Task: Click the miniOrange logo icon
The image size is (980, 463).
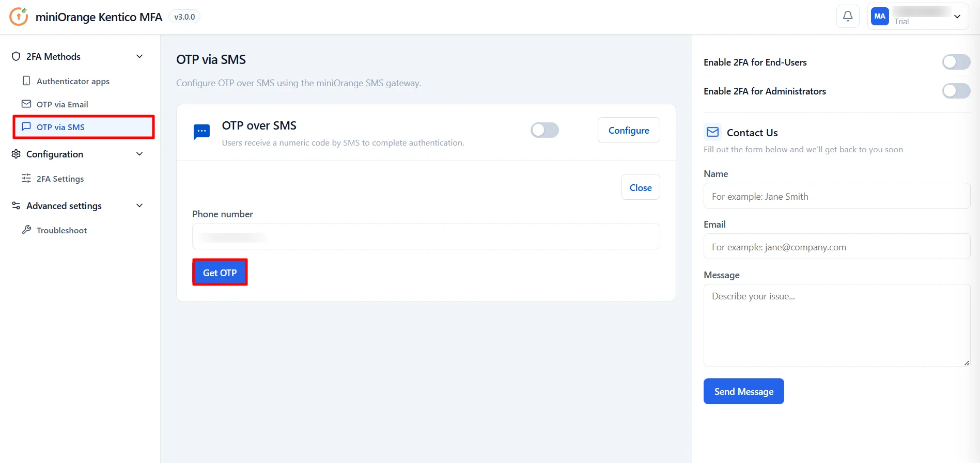Action: pyautogui.click(x=19, y=17)
